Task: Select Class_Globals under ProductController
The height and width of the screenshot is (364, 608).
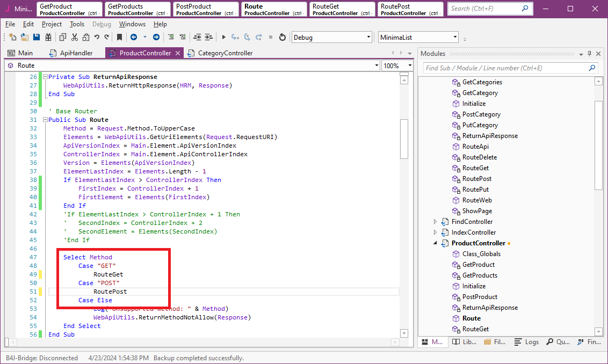Action: point(481,254)
